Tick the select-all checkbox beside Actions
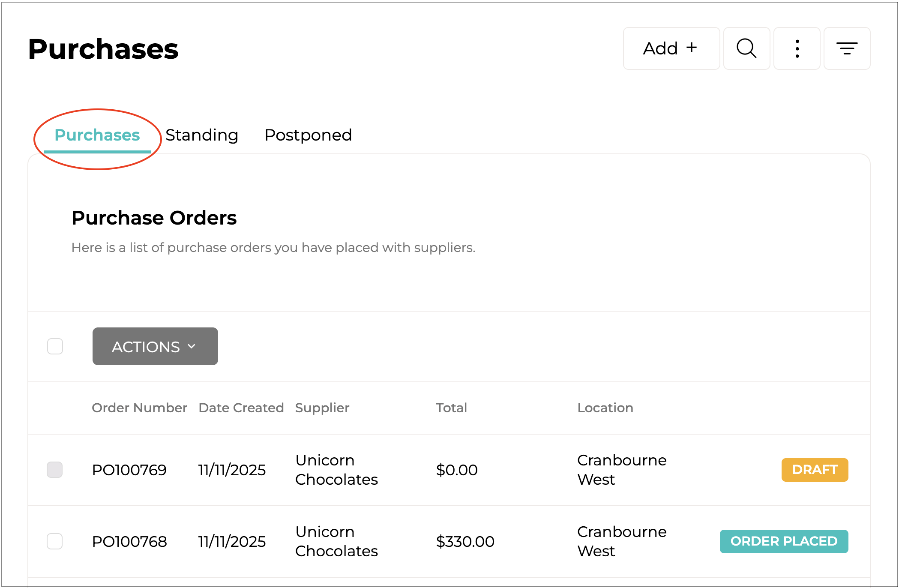This screenshot has height=588, width=899. coord(55,346)
